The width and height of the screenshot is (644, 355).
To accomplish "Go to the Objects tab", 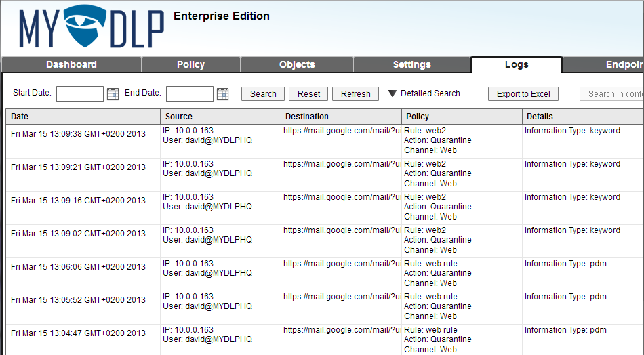I will click(297, 64).
